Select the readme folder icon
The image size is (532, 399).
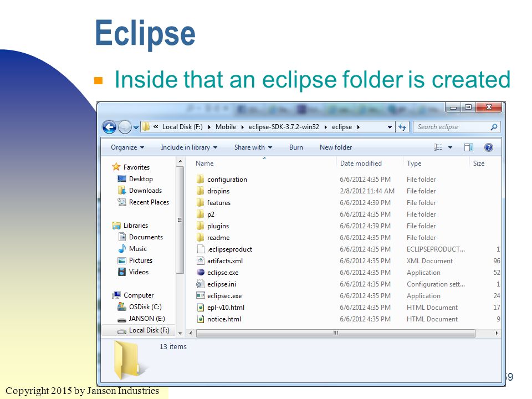point(201,237)
